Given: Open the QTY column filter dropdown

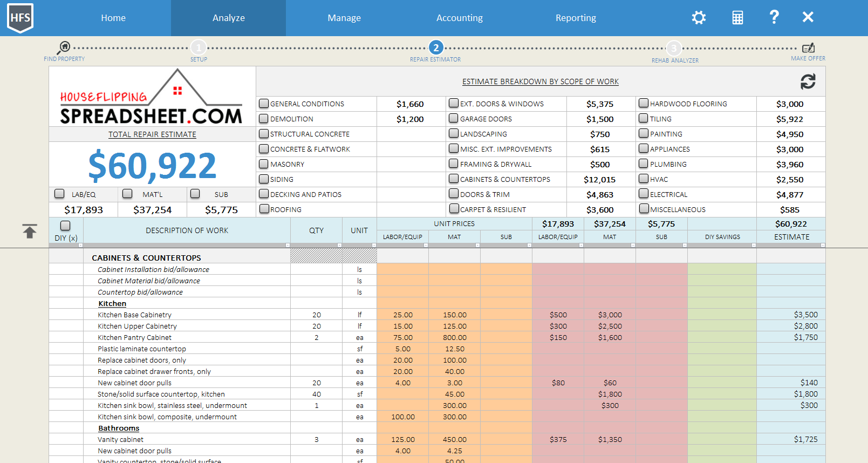Looking at the screenshot, I should pos(339,246).
